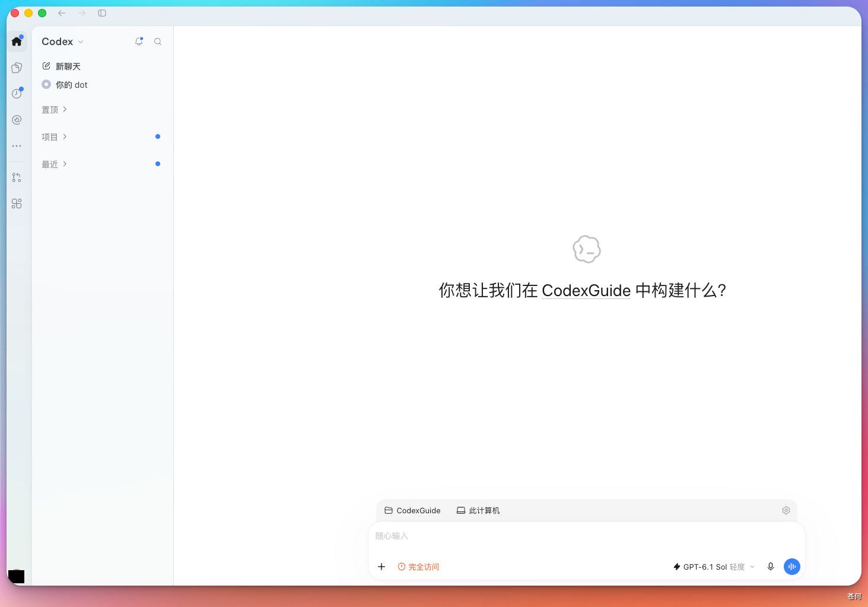Expand the 项目 section
868x607 pixels.
click(55, 137)
